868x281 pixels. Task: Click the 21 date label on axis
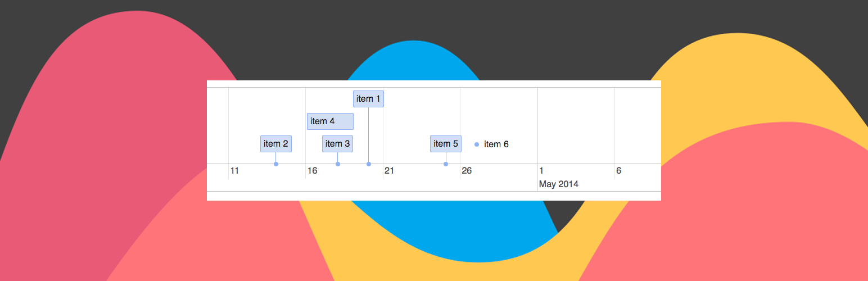point(389,171)
